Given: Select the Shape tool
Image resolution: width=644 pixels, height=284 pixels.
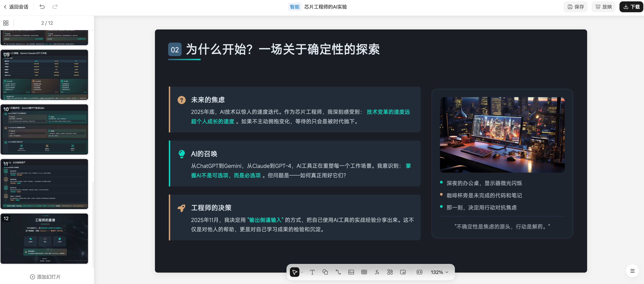Looking at the screenshot, I should [x=325, y=272].
